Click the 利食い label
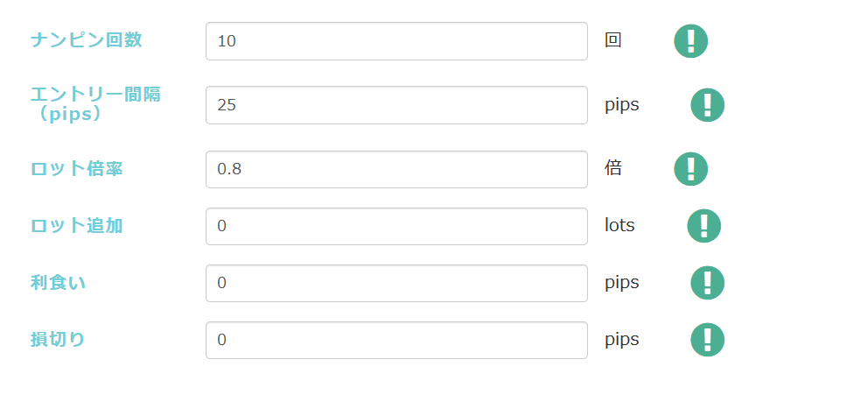 [58, 283]
